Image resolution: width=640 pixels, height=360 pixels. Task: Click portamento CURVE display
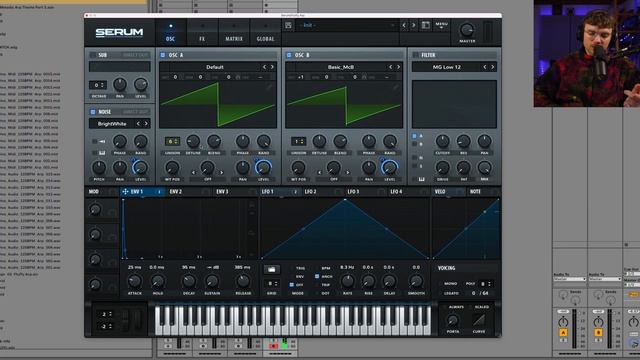[479, 320]
